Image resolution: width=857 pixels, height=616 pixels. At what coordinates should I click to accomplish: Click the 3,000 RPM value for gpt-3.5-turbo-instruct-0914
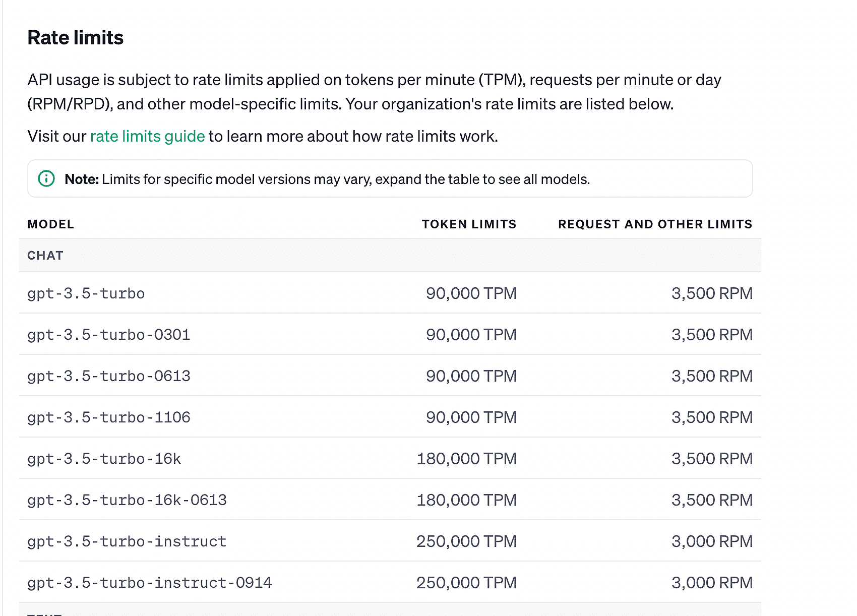click(712, 583)
